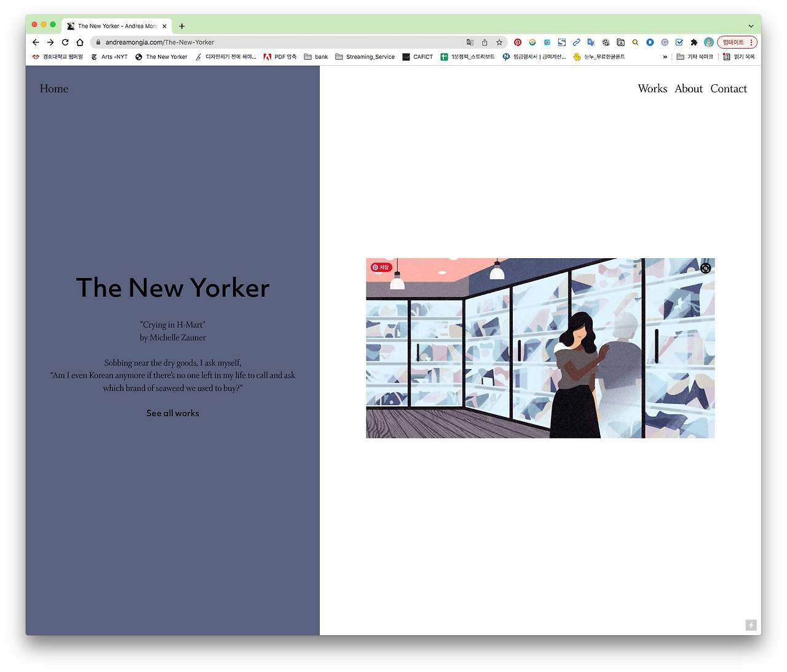
Task: Open the 디자인하기 전에 해야 bookmark
Action: pyautogui.click(x=226, y=57)
